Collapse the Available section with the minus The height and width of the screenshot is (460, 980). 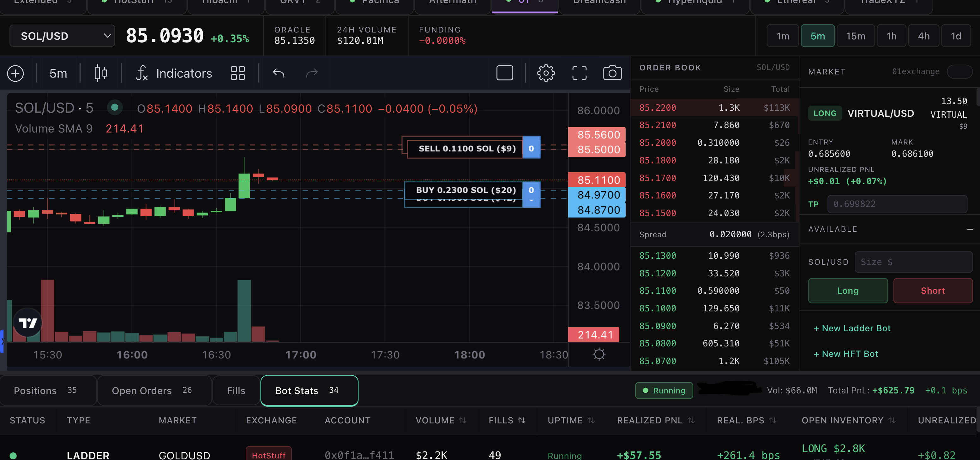coord(970,229)
